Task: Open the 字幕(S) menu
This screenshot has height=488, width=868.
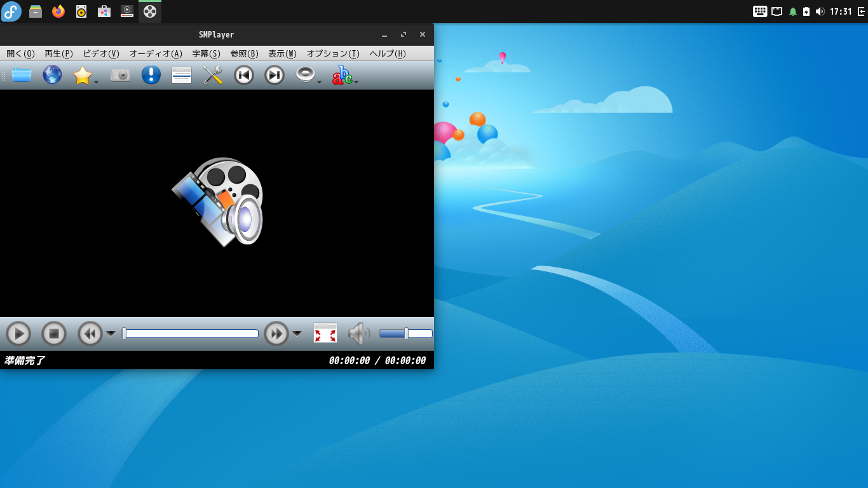Action: click(207, 54)
